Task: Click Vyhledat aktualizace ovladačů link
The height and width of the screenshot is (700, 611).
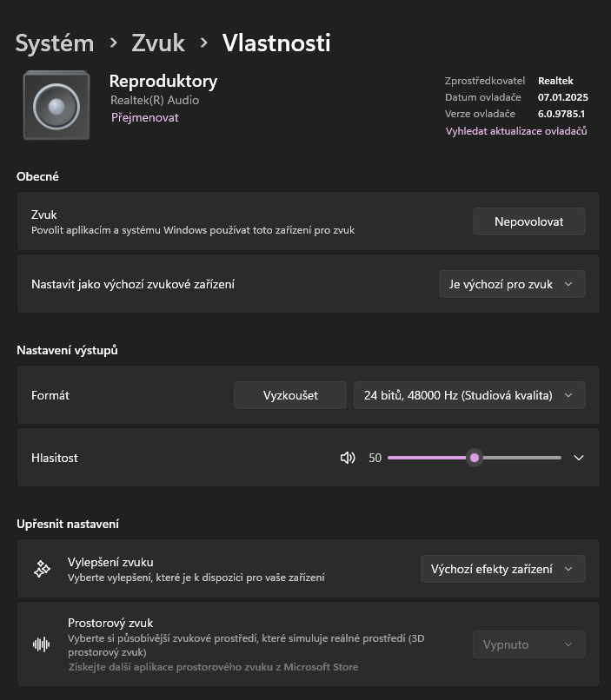Action: [x=516, y=131]
